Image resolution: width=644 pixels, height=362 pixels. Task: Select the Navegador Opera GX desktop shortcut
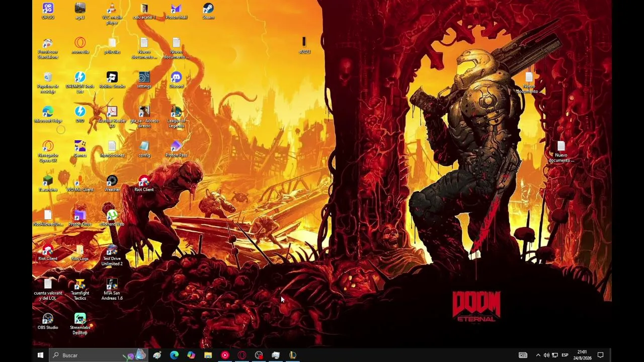point(48,151)
